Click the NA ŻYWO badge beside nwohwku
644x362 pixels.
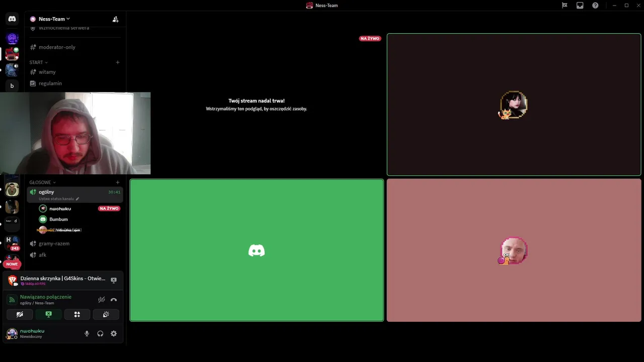coord(109,209)
